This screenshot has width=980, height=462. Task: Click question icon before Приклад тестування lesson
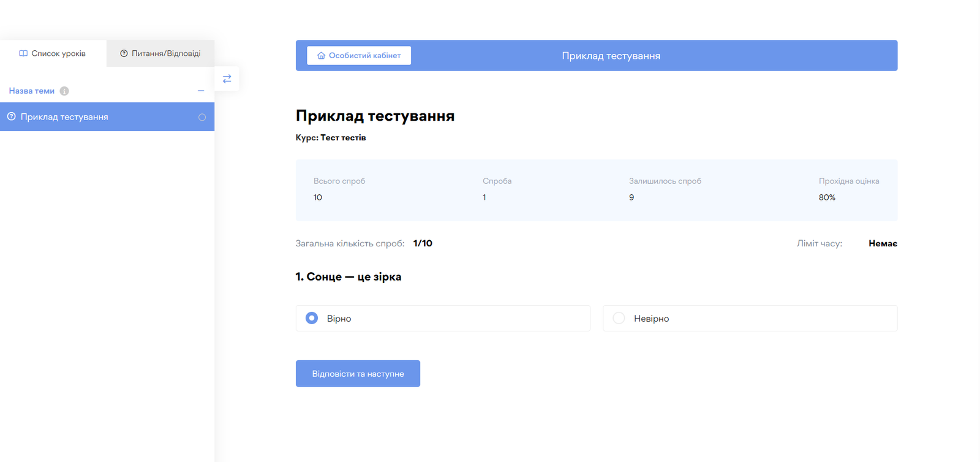click(x=11, y=117)
